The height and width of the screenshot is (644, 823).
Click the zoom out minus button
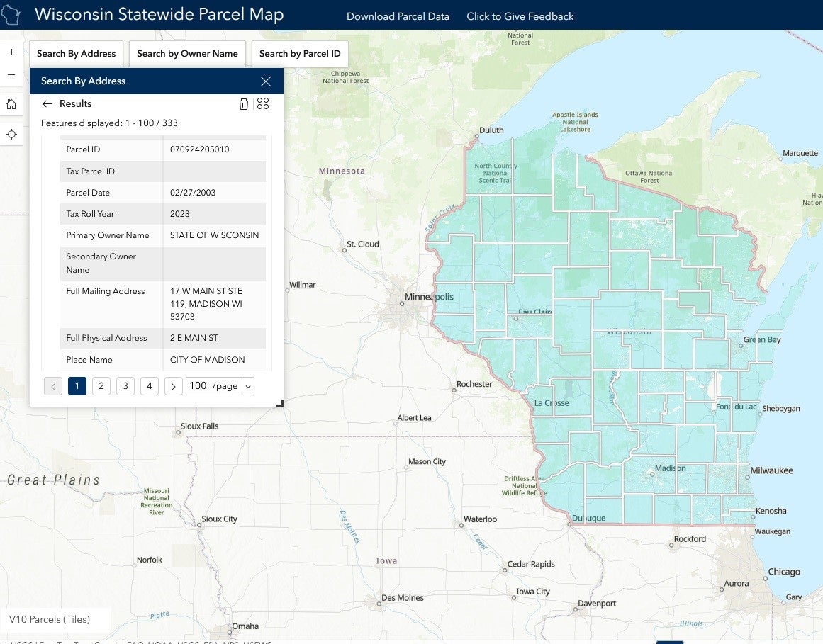tap(11, 74)
